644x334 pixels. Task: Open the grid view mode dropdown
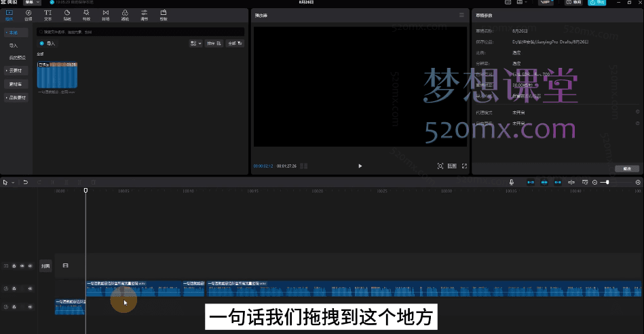[195, 43]
